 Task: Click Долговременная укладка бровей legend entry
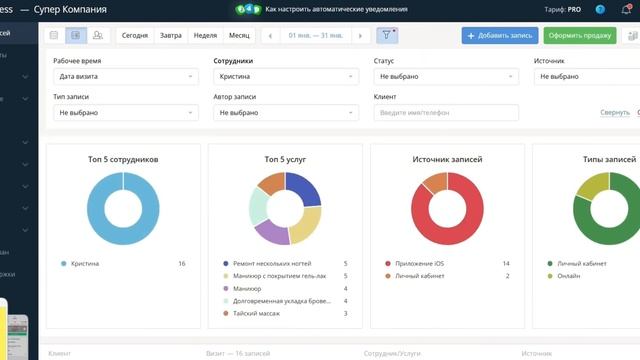pyautogui.click(x=282, y=301)
